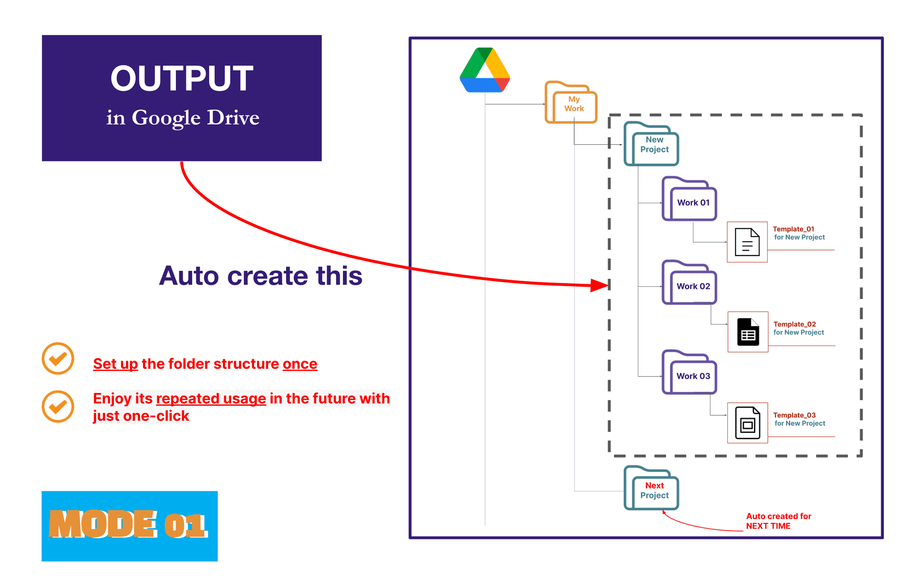
Task: Select the Work 02 folder
Action: point(689,282)
